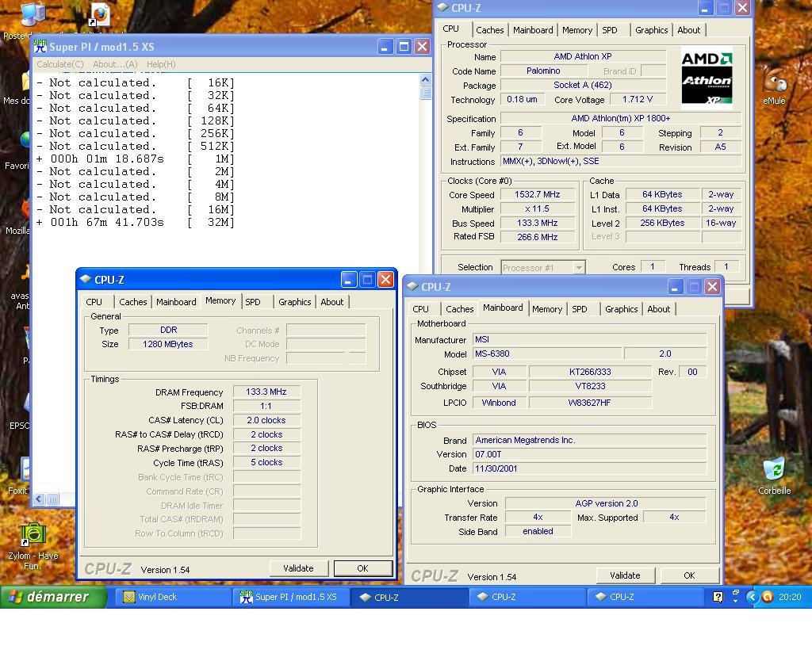Click the BIOS Date value 11/30/2001
The width and height of the screenshot is (812, 665).
tap(589, 468)
